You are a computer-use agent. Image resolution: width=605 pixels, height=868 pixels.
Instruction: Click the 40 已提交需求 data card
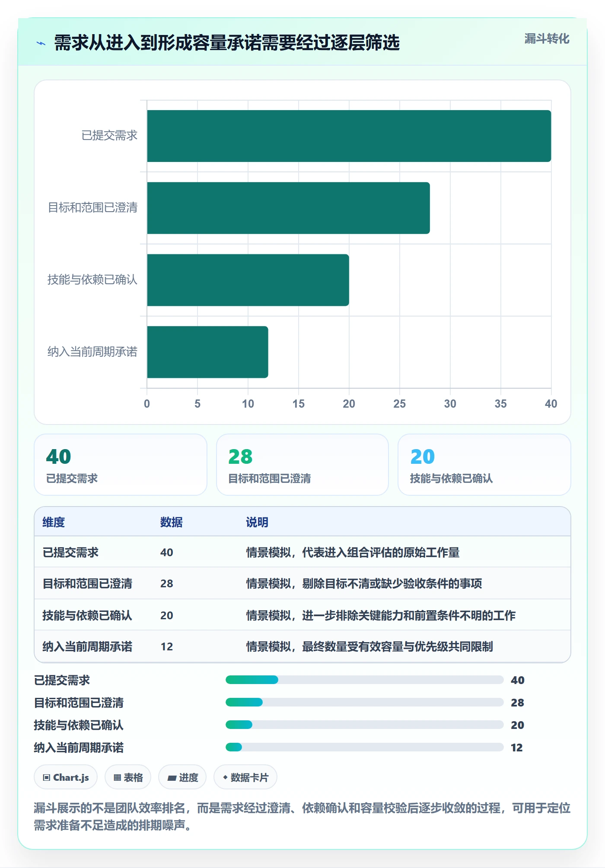coord(121,465)
